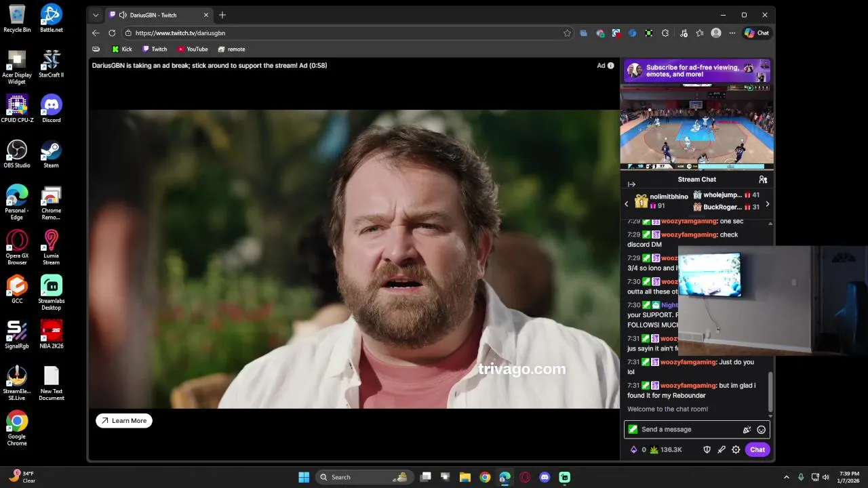
Task: Open the YouTube bookmark
Action: (x=193, y=49)
